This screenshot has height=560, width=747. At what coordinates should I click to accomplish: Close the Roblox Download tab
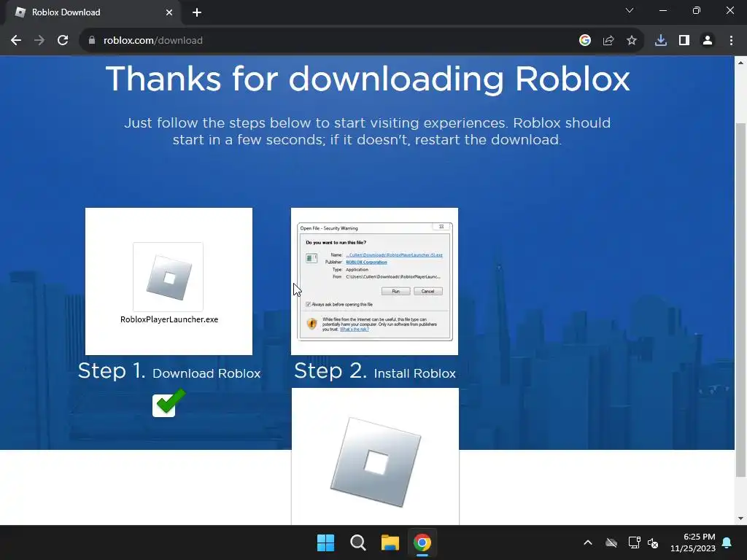click(169, 12)
